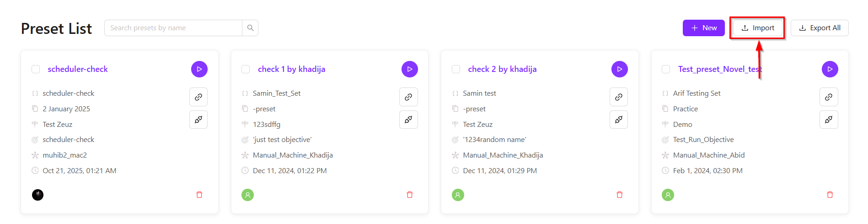Click second link icon on check 1 card
Screen dimensions: 868x224
point(408,120)
